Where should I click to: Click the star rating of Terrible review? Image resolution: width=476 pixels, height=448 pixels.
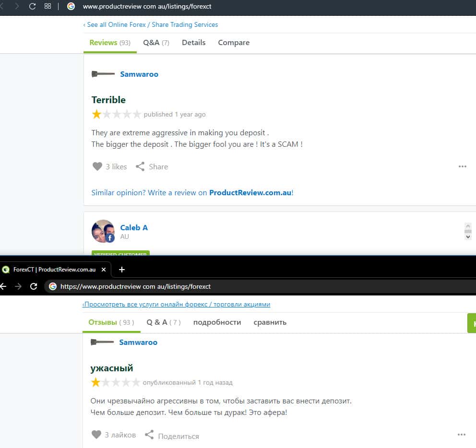116,114
